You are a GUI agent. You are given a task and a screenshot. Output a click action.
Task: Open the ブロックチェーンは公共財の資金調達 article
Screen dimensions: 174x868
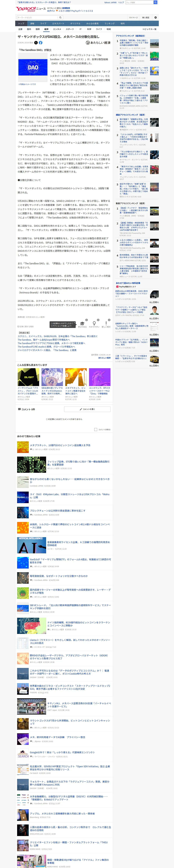(x=57, y=511)
